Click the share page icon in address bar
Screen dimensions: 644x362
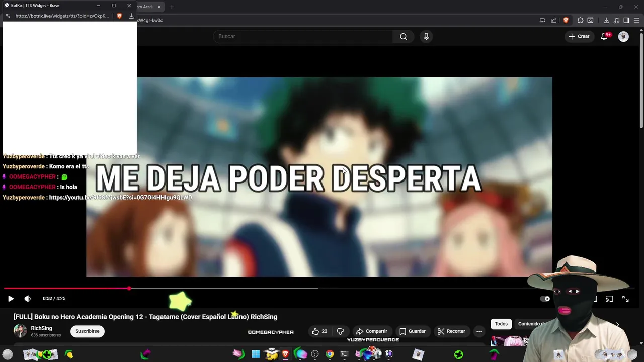click(554, 20)
